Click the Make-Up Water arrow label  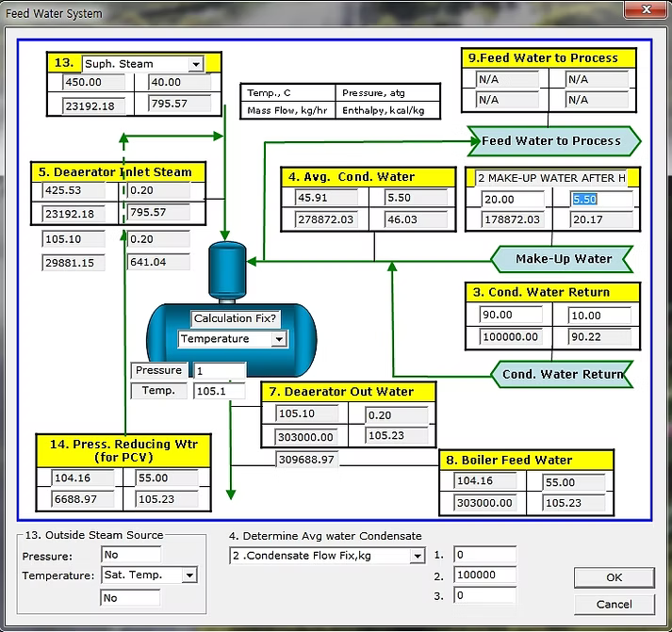563,258
